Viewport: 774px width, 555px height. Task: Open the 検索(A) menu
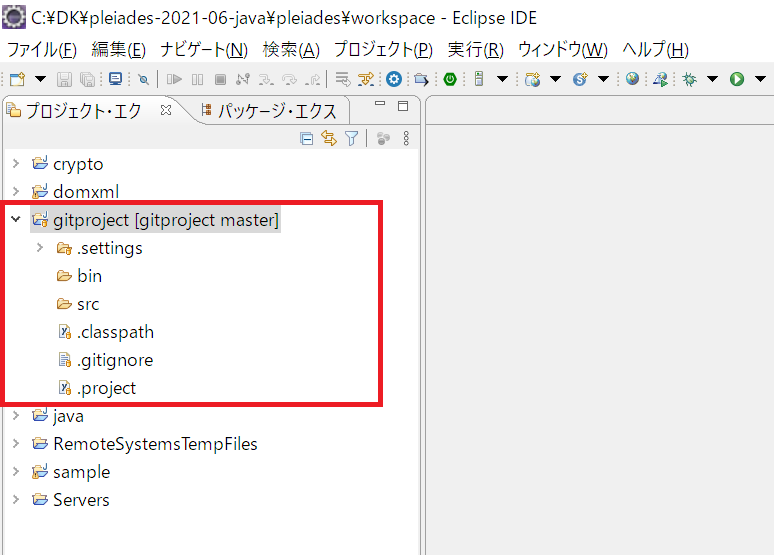click(291, 49)
